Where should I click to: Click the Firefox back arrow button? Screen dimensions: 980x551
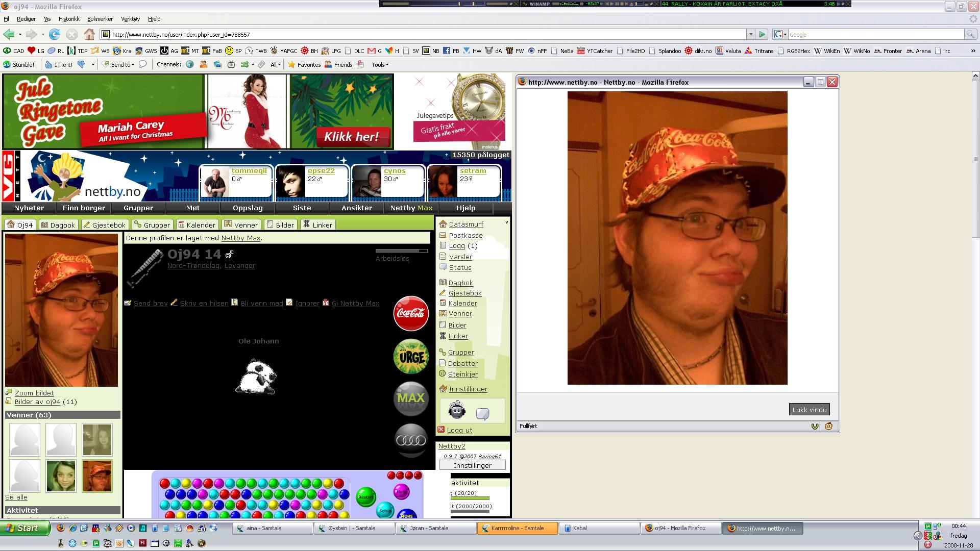point(9,34)
